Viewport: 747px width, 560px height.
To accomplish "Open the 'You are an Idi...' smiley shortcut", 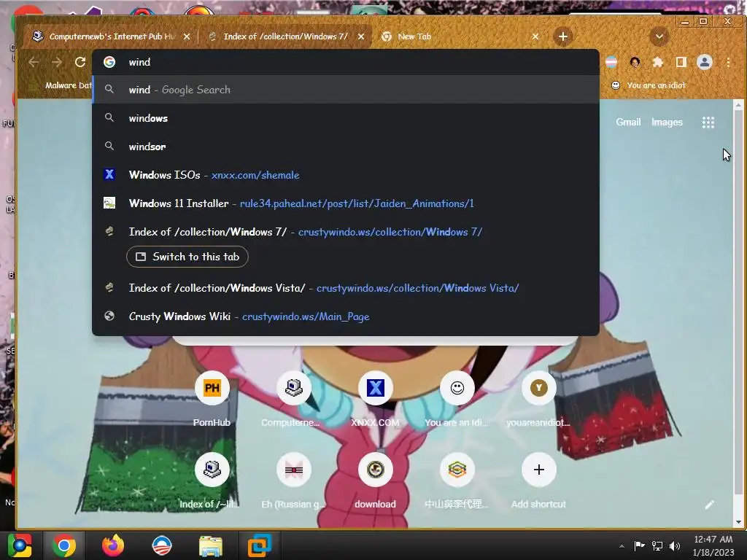I will point(457,399).
